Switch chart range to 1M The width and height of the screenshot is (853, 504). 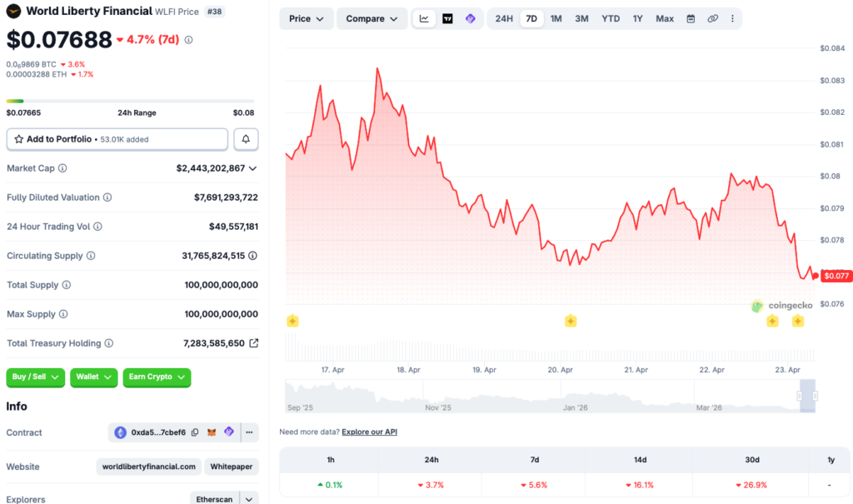pyautogui.click(x=556, y=18)
